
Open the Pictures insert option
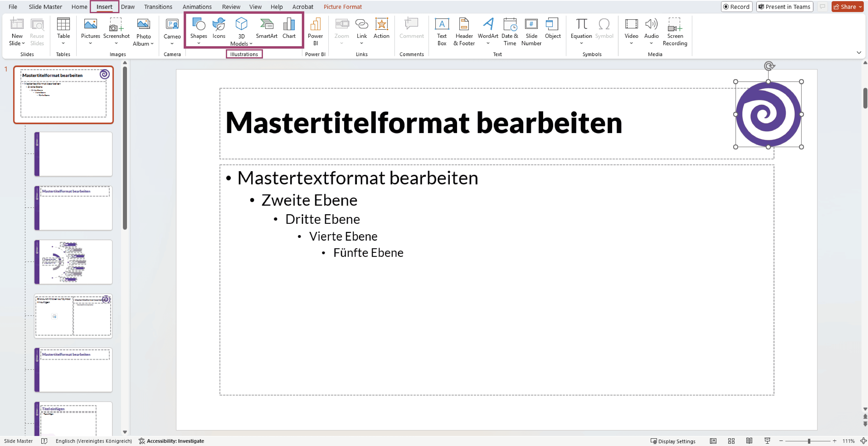point(90,31)
